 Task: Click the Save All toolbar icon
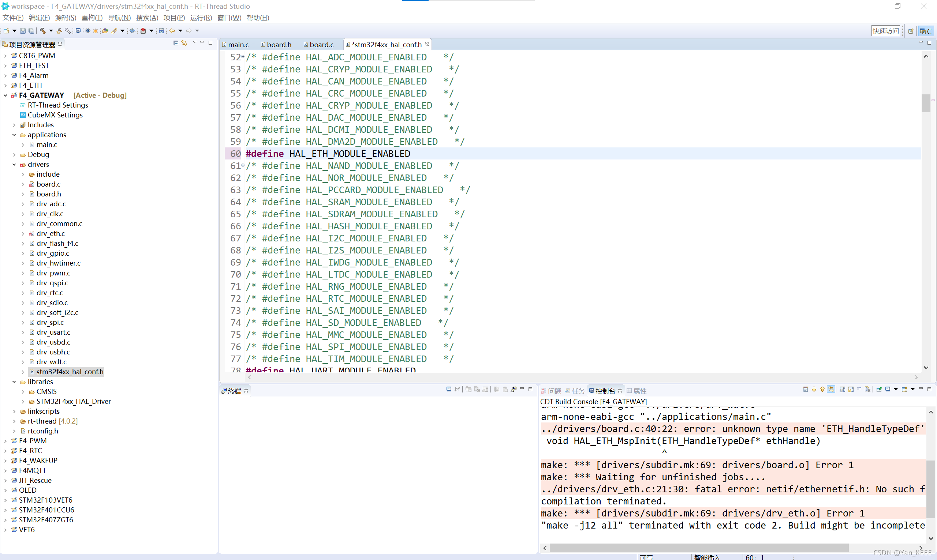click(x=31, y=31)
